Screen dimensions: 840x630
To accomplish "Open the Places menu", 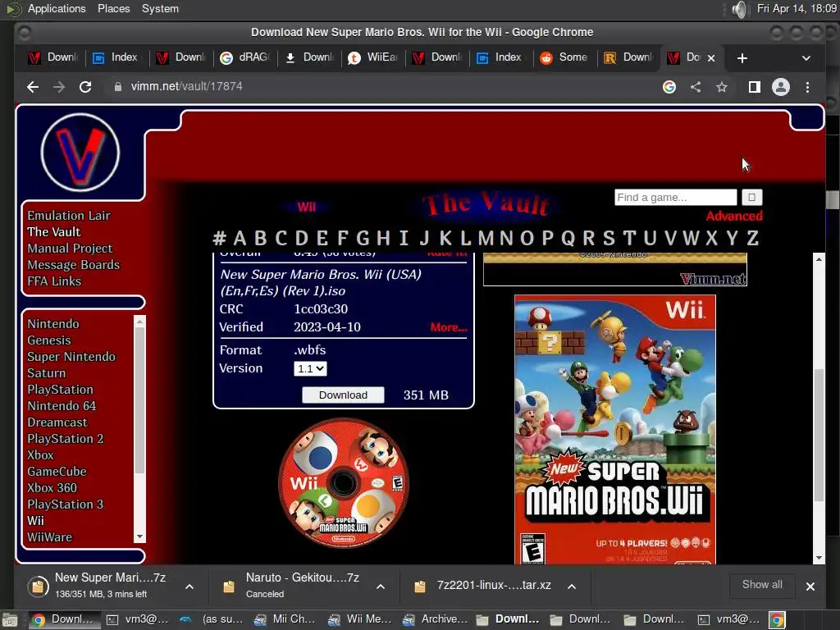I will [x=113, y=8].
